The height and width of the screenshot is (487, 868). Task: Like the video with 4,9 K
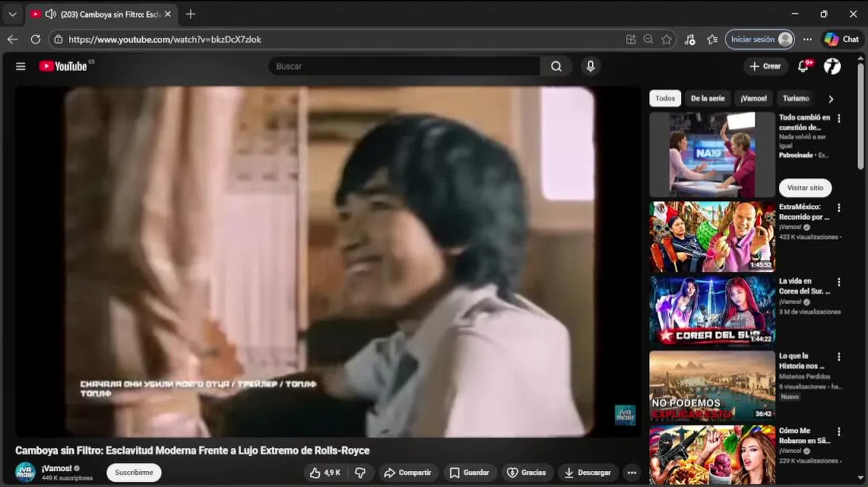tap(325, 472)
